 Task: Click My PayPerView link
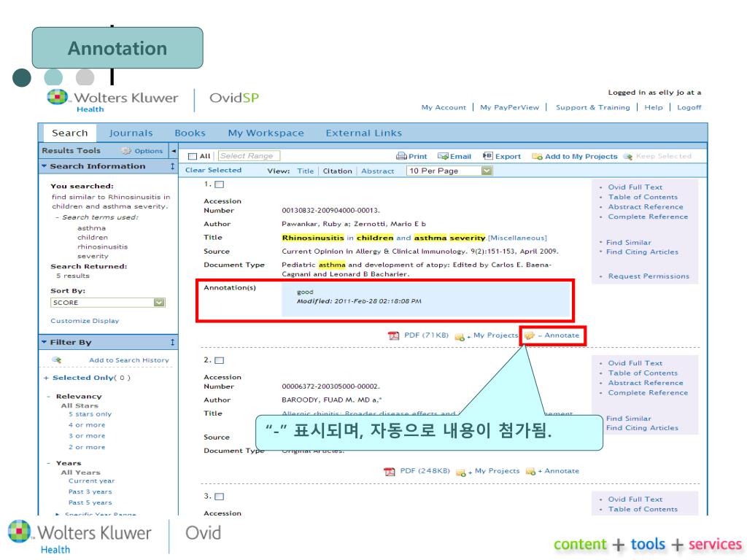509,108
